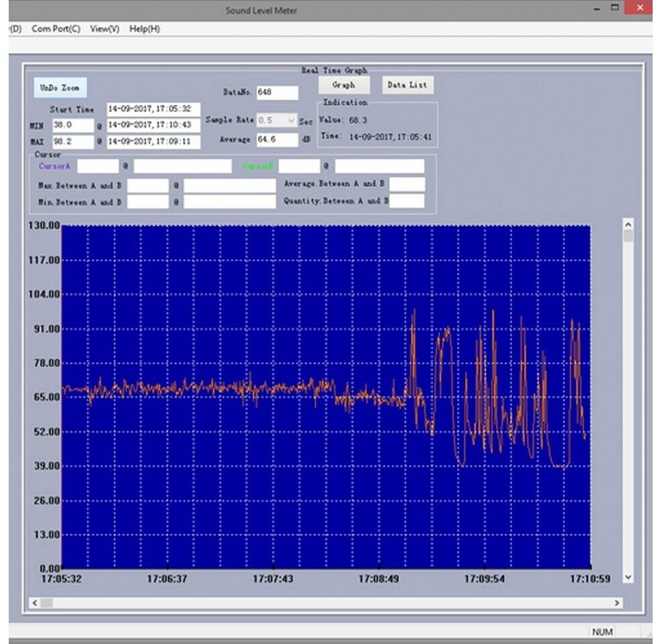Click the MIN value field showing 38.0
Screen dimensions: 656x644
tap(72, 125)
